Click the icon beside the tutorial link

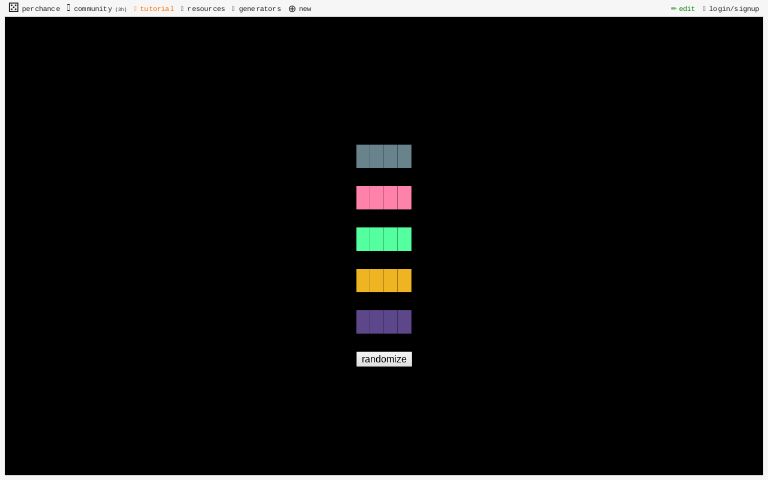135,9
